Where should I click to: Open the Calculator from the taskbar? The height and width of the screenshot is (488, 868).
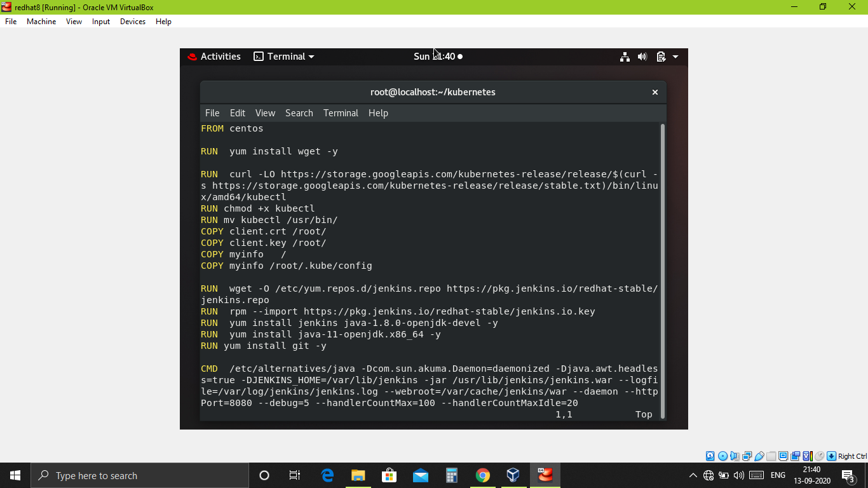451,475
